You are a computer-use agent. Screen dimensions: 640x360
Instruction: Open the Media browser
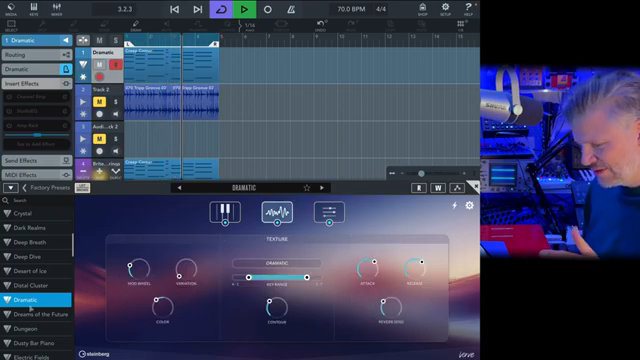[x=11, y=9]
